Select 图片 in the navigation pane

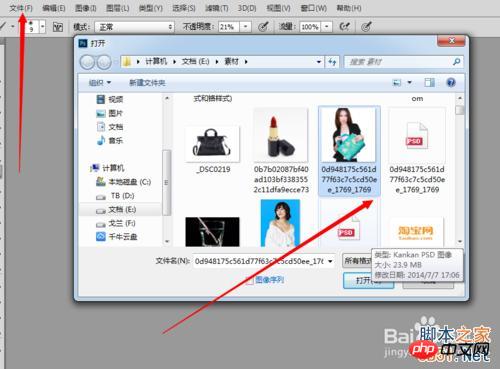click(110, 113)
